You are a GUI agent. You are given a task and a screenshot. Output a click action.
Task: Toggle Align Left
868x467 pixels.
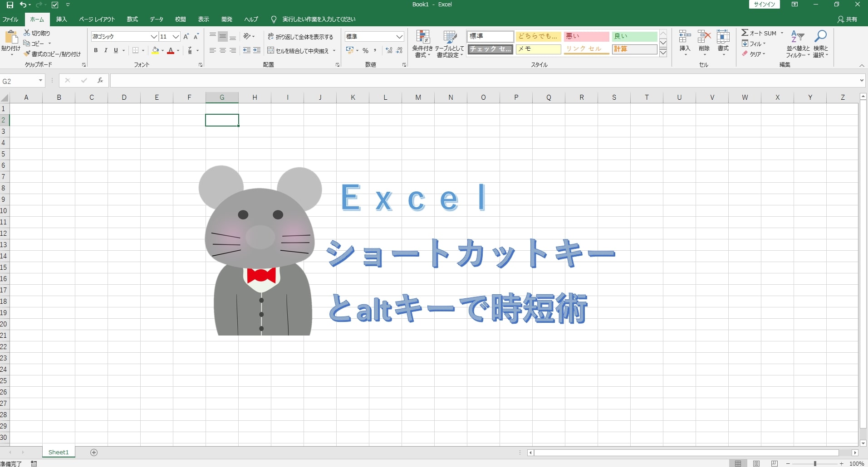tap(212, 50)
